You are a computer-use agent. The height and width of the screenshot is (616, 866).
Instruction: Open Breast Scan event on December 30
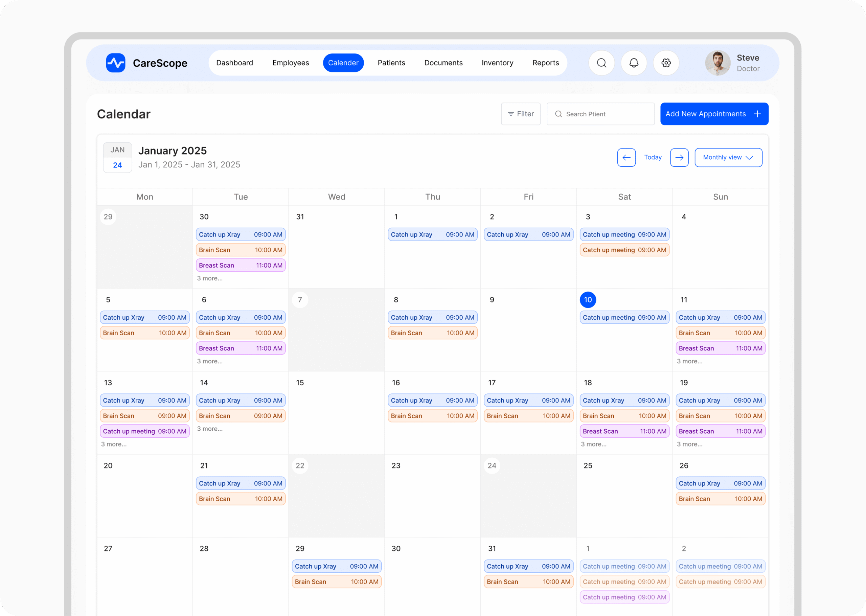[241, 265]
